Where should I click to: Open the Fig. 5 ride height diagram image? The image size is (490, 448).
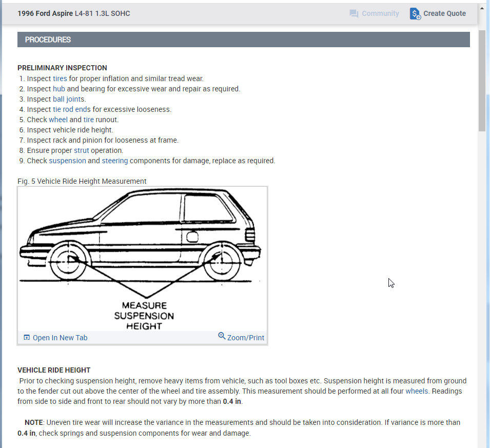142,257
